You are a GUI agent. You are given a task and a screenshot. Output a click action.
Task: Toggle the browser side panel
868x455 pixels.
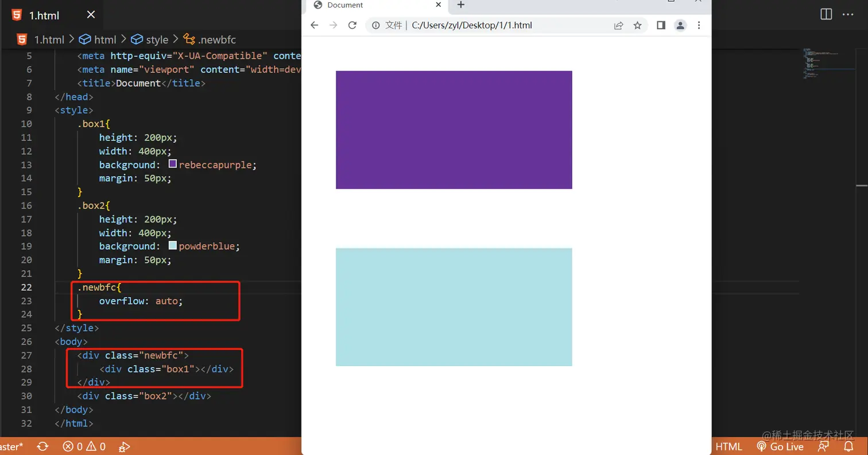point(661,25)
